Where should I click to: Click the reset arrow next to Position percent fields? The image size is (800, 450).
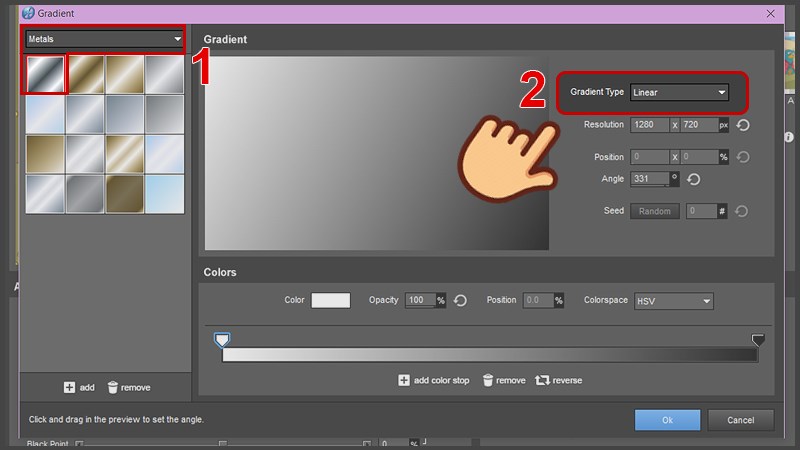[x=743, y=157]
